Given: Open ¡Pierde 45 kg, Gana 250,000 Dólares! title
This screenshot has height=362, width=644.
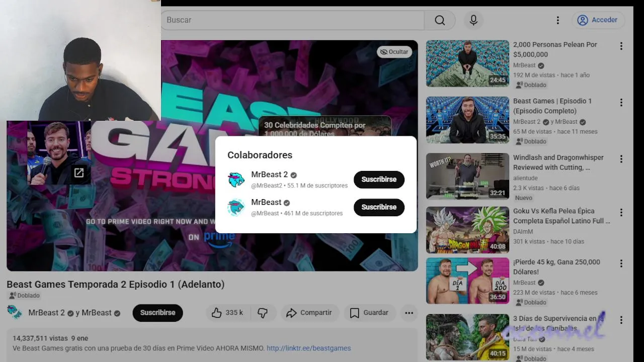Looking at the screenshot, I should point(556,267).
